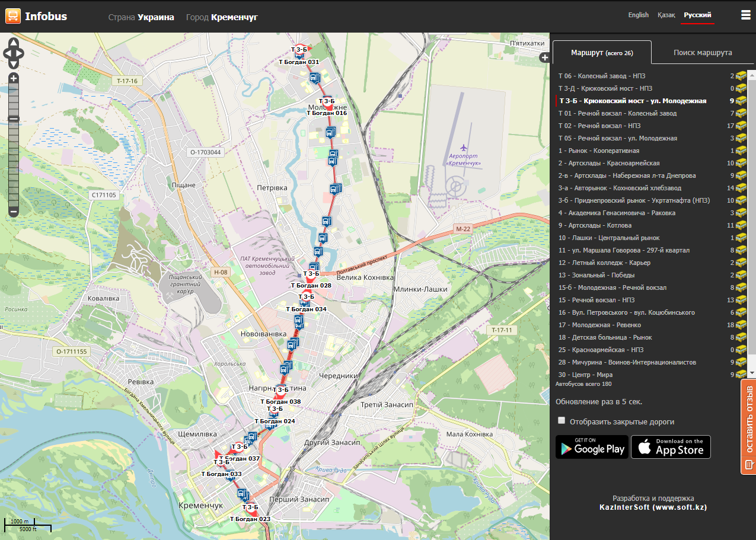Click the Infobus logo icon

coord(12,16)
